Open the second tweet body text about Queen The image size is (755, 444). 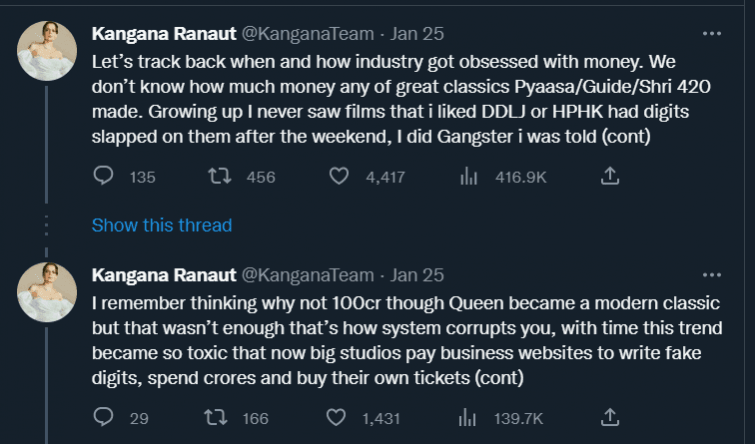tap(400, 340)
